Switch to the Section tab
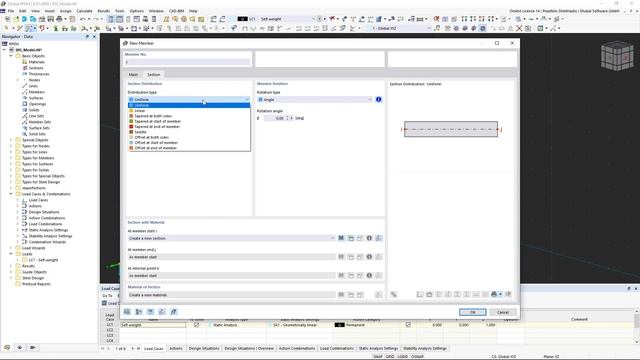The width and height of the screenshot is (640, 360). pyautogui.click(x=154, y=75)
